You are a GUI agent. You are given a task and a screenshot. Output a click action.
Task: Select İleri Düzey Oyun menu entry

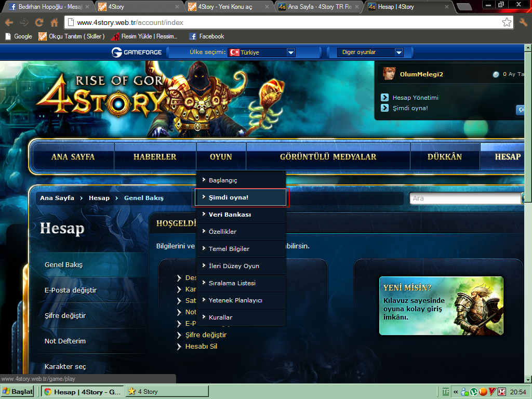[x=241, y=266]
